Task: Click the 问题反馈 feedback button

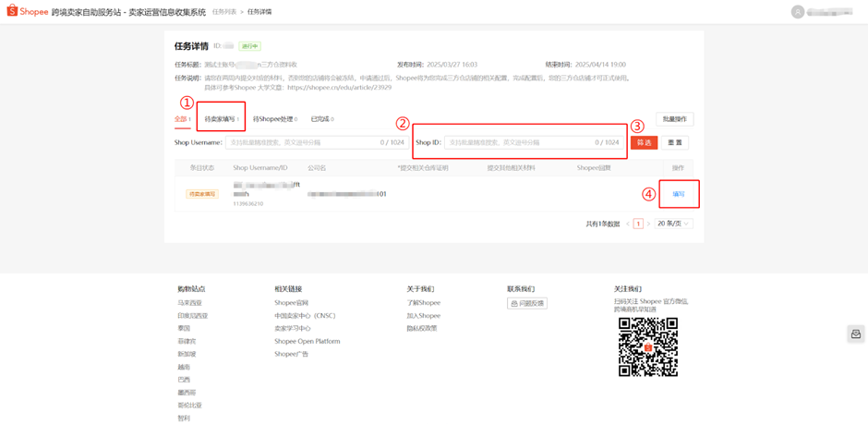Action: (527, 303)
